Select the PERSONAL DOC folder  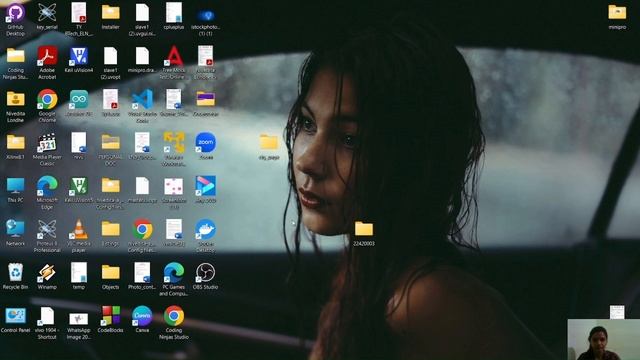(x=111, y=142)
